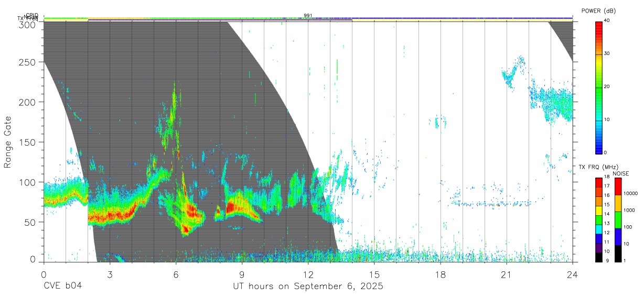Image resolution: width=644 pixels, height=297 pixels.
Task: Click the red segment of the NOISE bar
Action: pyautogui.click(x=618, y=186)
